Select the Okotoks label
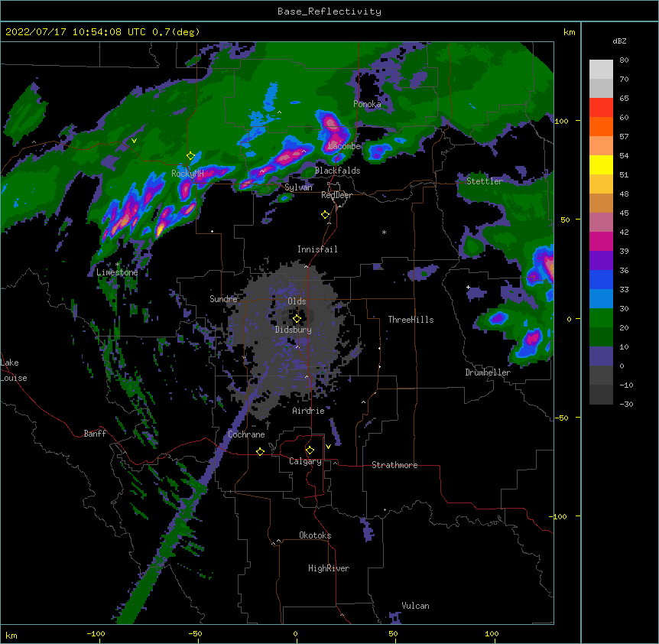 (x=315, y=535)
